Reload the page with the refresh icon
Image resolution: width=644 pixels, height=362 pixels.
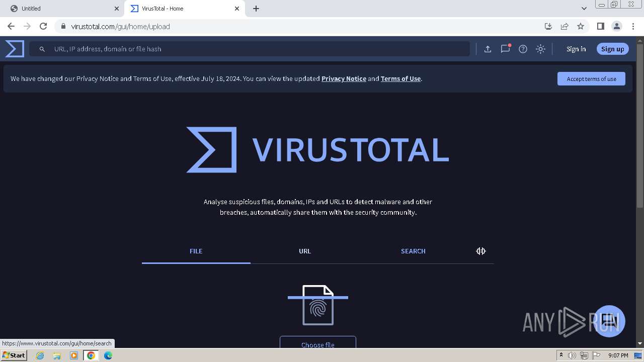click(x=43, y=26)
